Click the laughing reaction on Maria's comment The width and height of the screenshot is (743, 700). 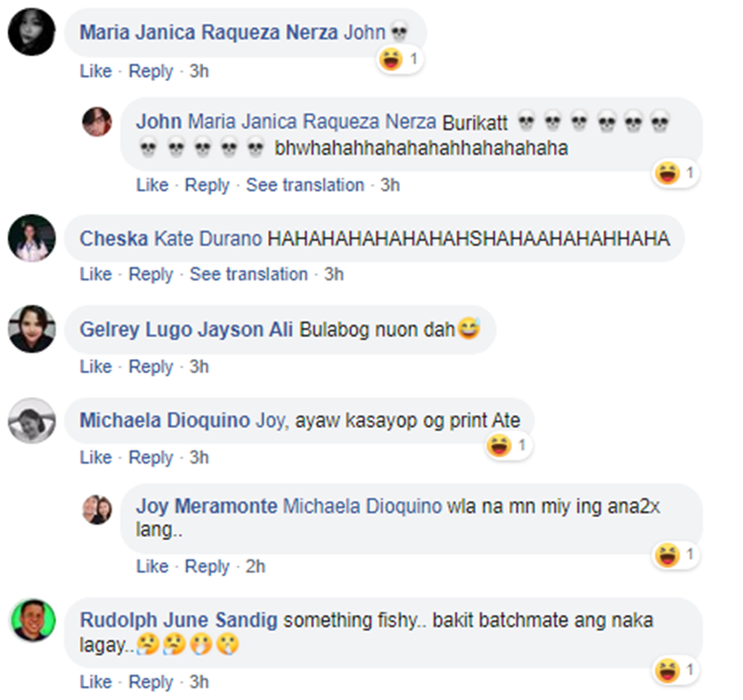(x=399, y=59)
